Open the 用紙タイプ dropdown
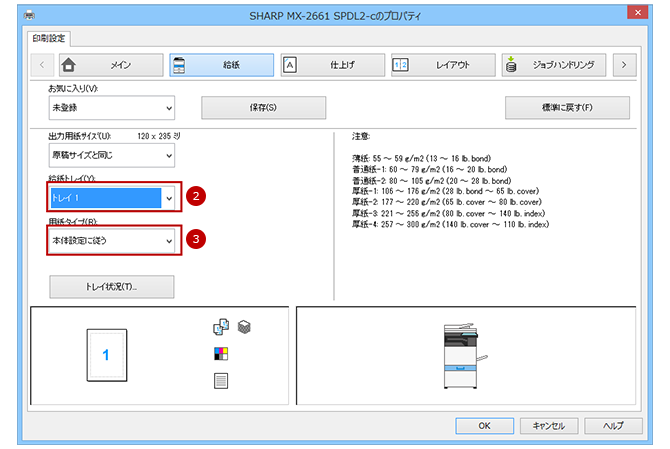 [x=112, y=241]
